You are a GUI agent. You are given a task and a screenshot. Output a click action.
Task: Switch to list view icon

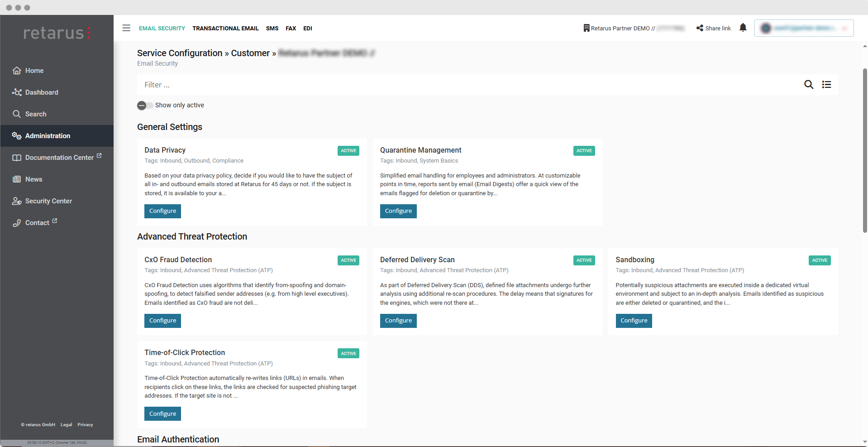(x=826, y=85)
